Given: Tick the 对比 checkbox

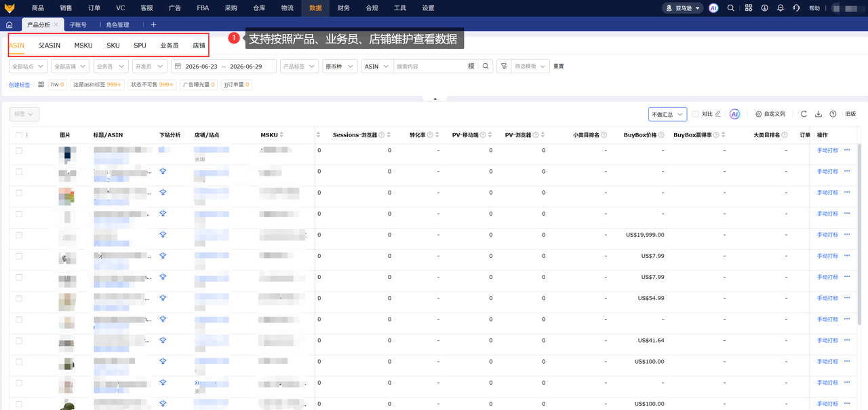Looking at the screenshot, I should click(x=695, y=114).
